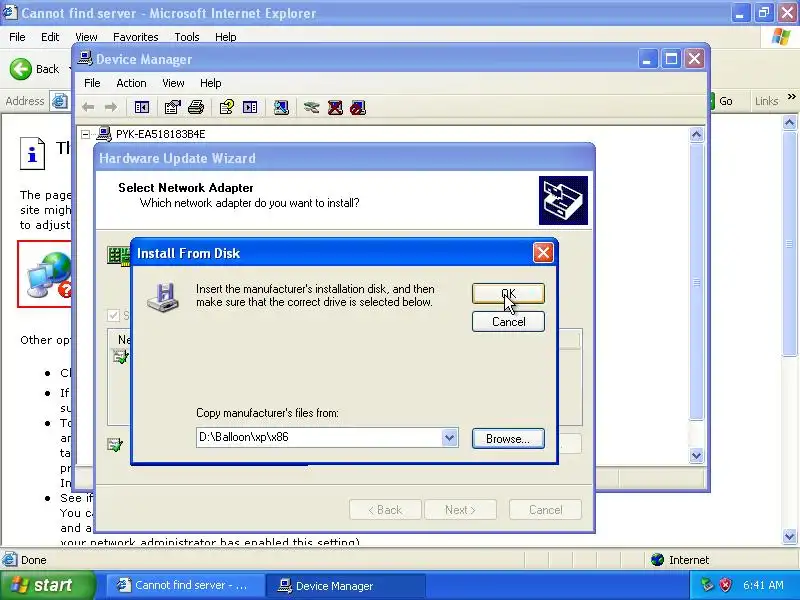
Task: Click Internet Explorer Back button
Action: (35, 69)
